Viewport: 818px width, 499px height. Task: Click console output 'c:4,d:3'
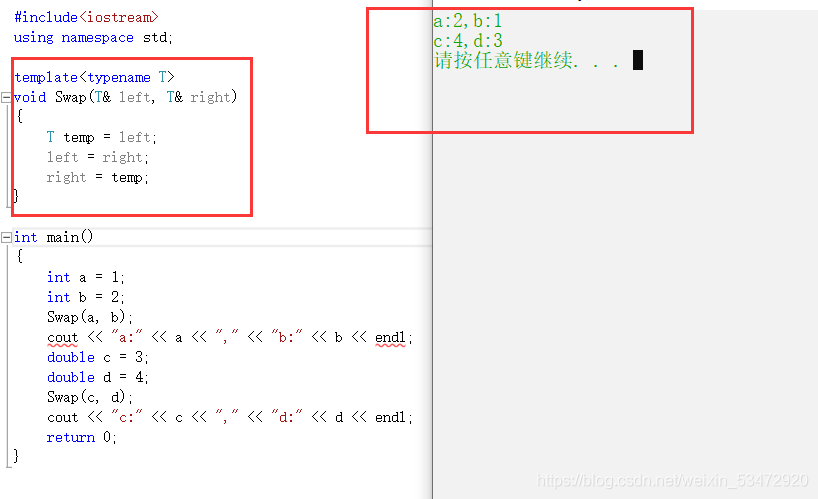(467, 40)
